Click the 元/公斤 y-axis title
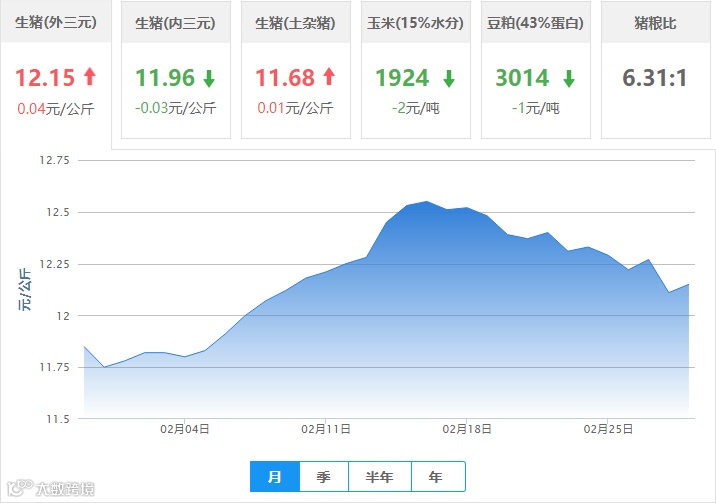Image resolution: width=716 pixels, height=503 pixels. pyautogui.click(x=25, y=290)
